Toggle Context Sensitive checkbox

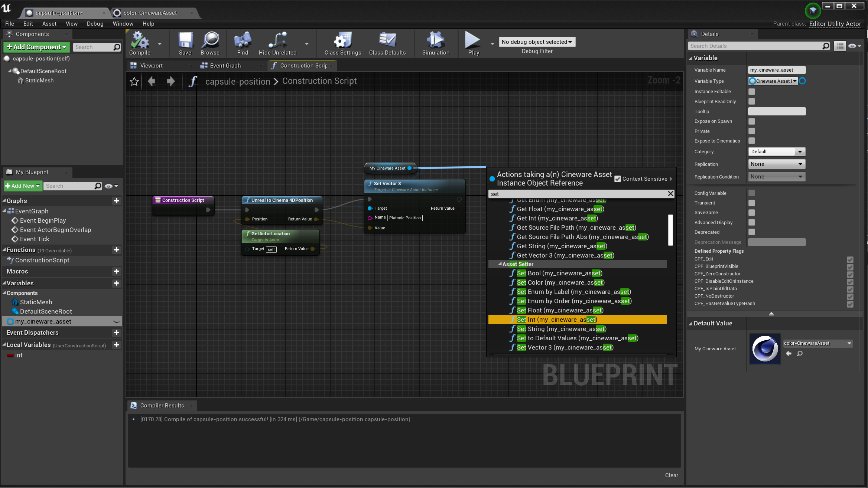(x=618, y=179)
